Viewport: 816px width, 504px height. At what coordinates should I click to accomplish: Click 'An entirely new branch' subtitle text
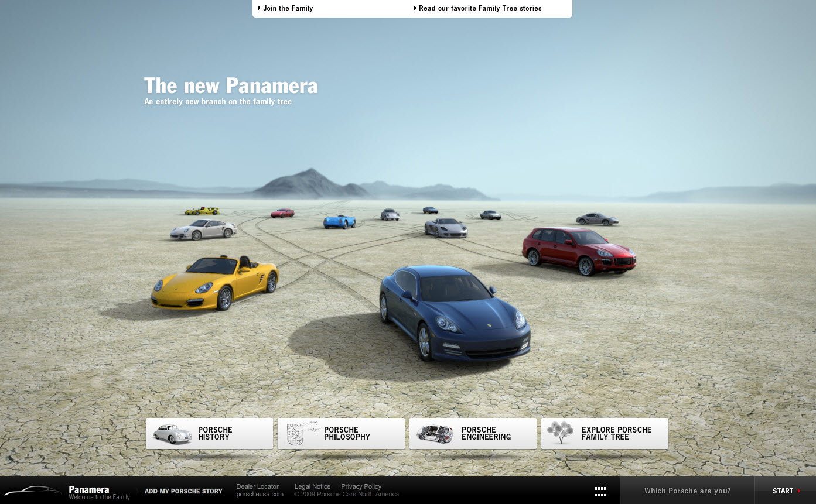[x=218, y=102]
